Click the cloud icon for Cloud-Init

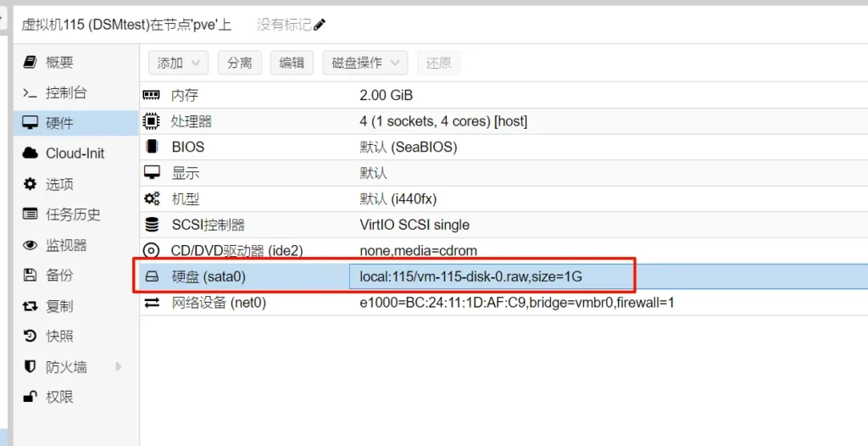[31, 153]
